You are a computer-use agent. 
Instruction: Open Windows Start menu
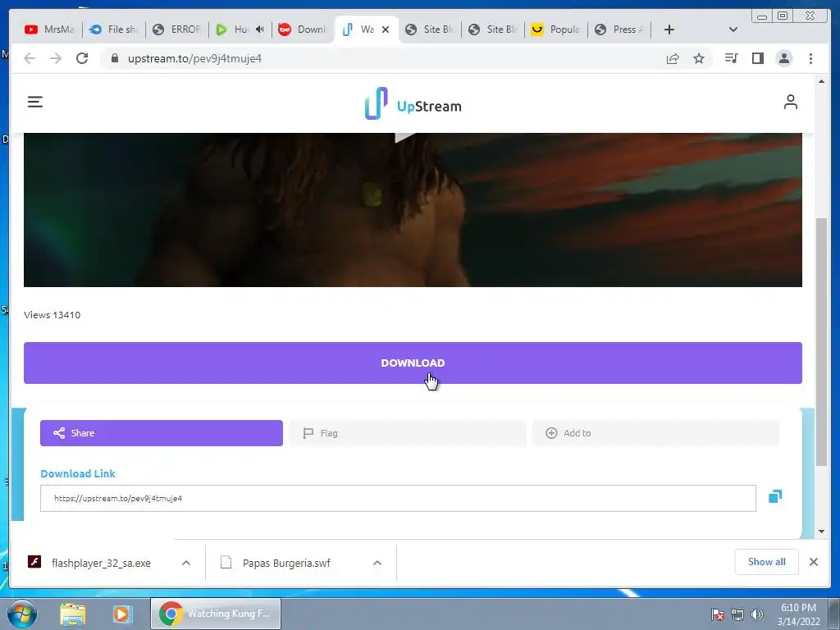click(x=22, y=614)
